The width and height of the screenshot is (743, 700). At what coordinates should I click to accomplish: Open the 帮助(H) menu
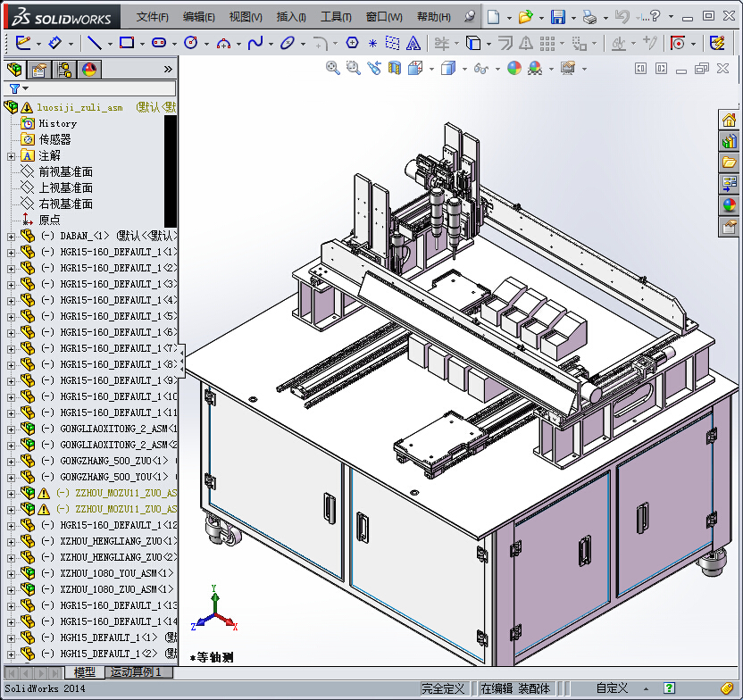pyautogui.click(x=434, y=17)
